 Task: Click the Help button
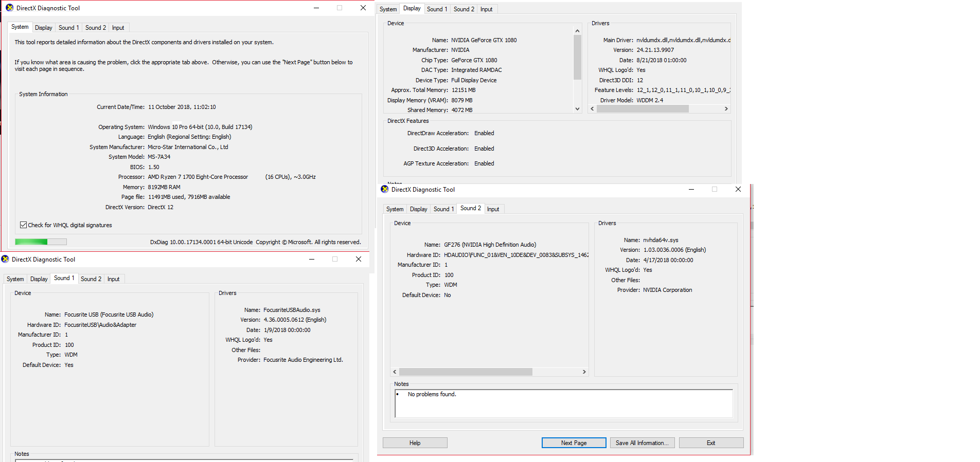(x=415, y=443)
